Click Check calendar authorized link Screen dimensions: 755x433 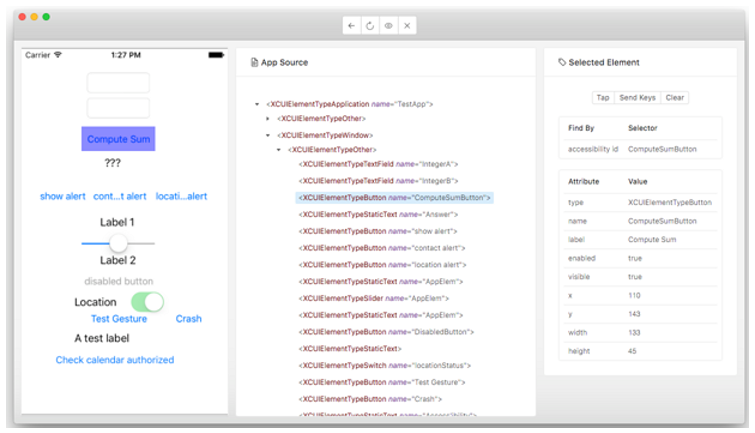[x=115, y=360]
